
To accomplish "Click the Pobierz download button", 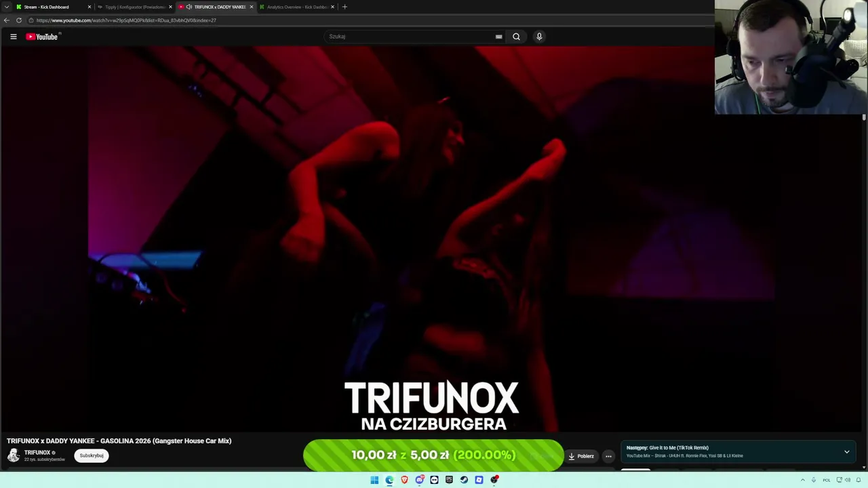I will pyautogui.click(x=581, y=456).
